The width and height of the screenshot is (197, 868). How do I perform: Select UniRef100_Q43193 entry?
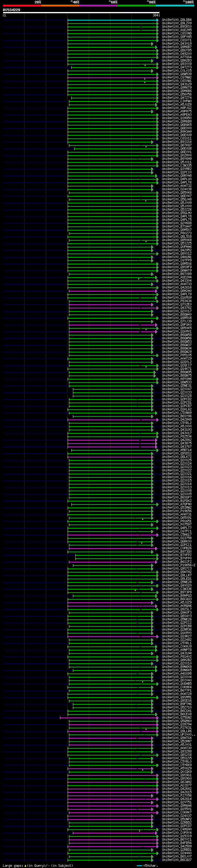[x=176, y=430]
